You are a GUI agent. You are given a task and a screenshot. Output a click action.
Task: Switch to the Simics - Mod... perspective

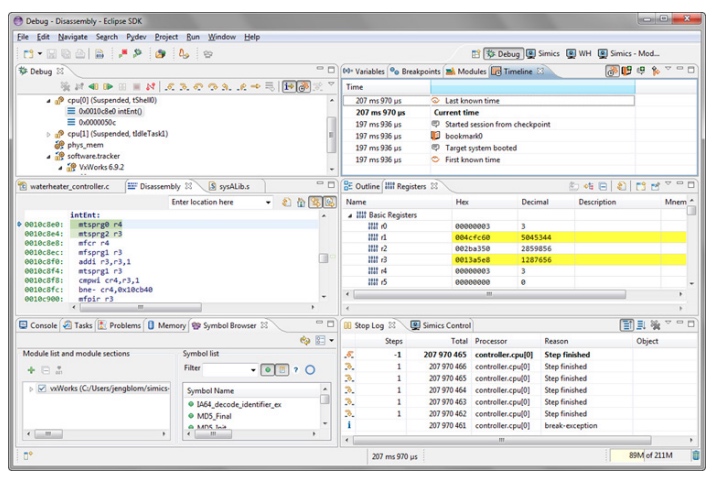(x=629, y=54)
